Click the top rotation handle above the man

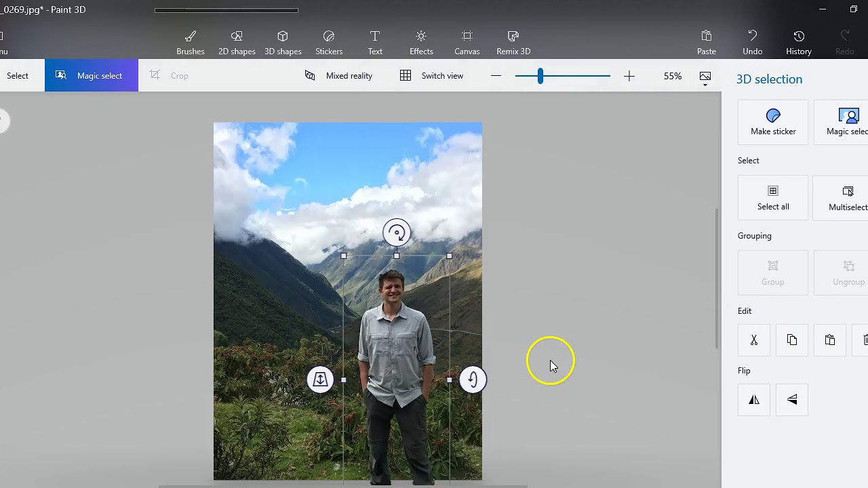tap(397, 233)
